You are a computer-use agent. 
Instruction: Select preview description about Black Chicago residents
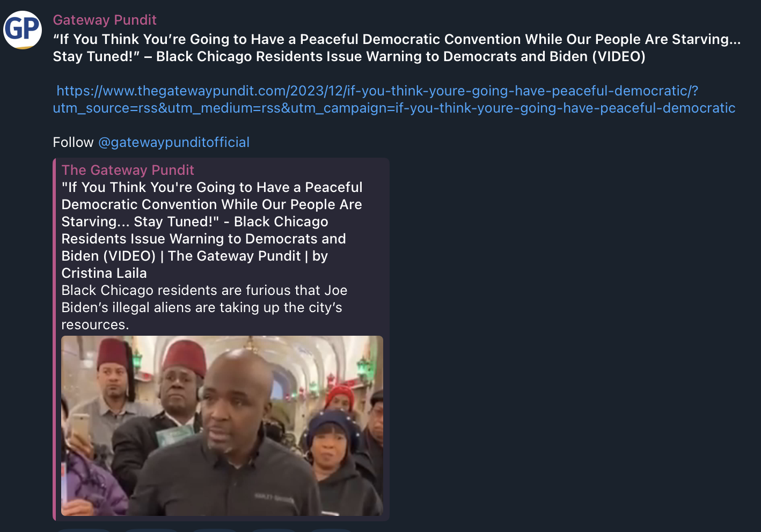click(204, 307)
